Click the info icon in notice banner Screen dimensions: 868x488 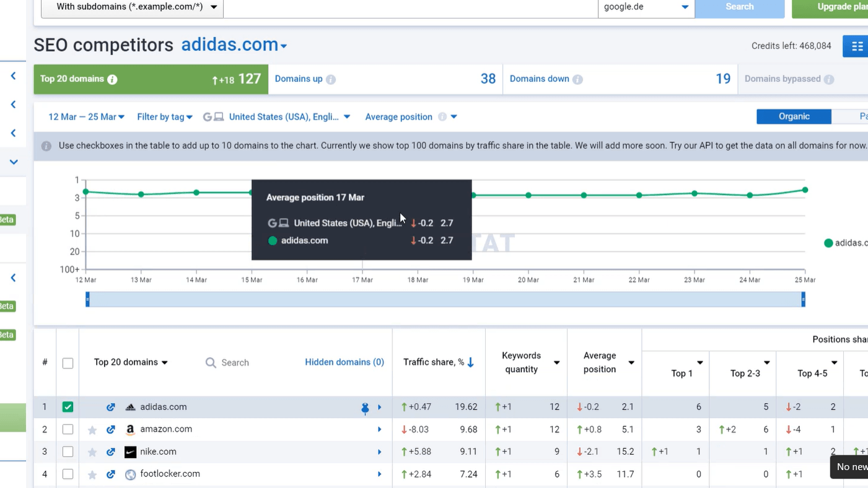46,146
